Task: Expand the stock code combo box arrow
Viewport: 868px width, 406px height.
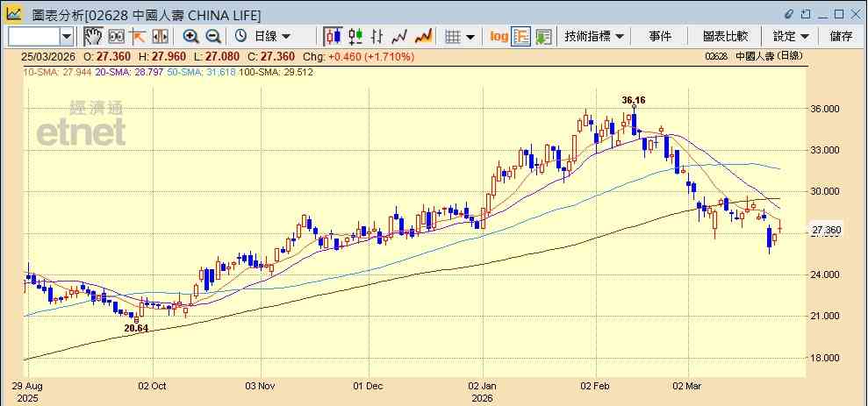Action: tap(67, 37)
